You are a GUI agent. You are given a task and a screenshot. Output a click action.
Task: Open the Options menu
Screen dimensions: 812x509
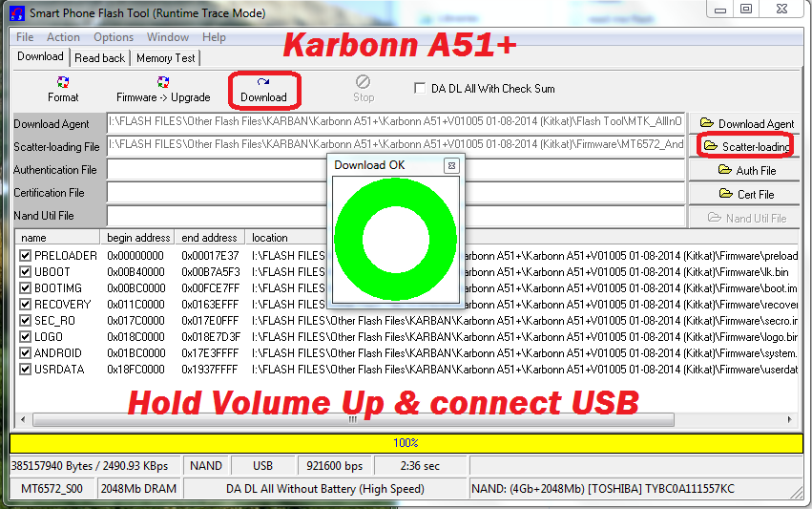pos(114,37)
